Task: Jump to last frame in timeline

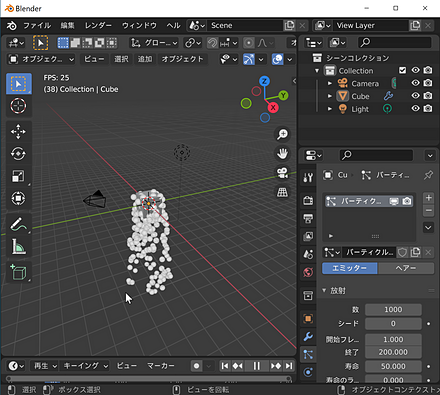Action: pos(289,366)
